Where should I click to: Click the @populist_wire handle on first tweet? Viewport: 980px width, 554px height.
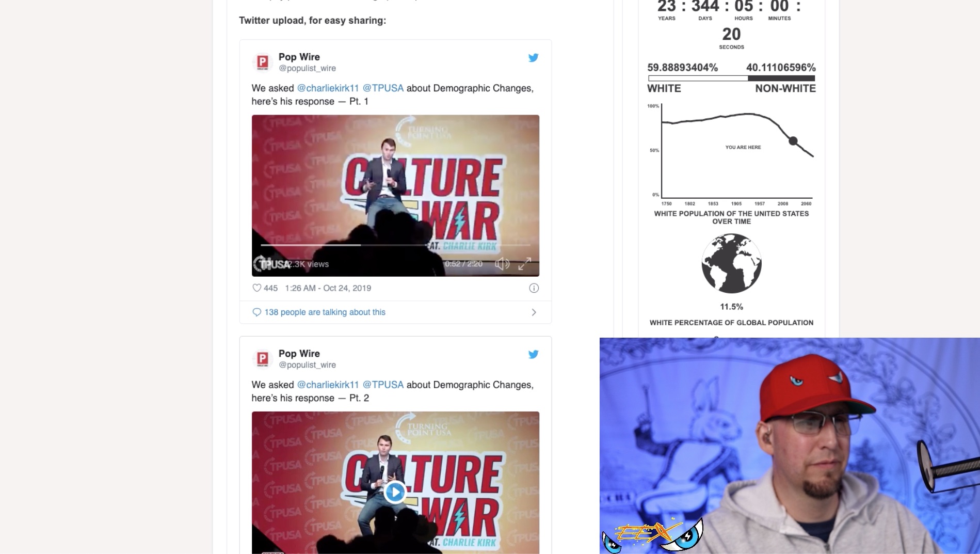[307, 68]
